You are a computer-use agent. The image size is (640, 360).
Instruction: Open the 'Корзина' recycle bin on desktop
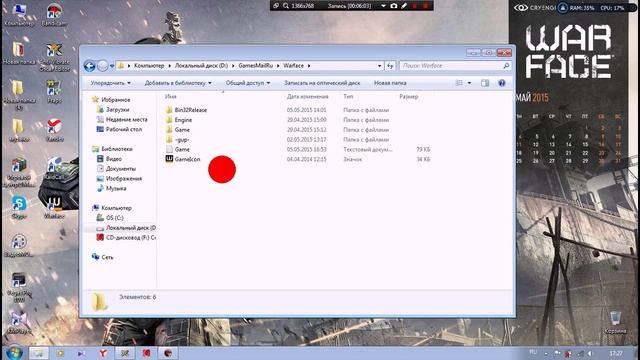[x=615, y=322]
